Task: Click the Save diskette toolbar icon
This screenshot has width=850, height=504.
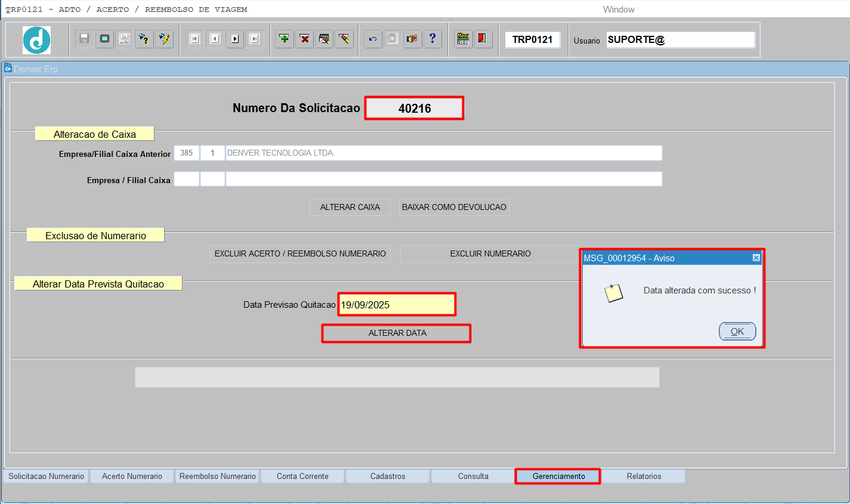Action: tap(84, 39)
